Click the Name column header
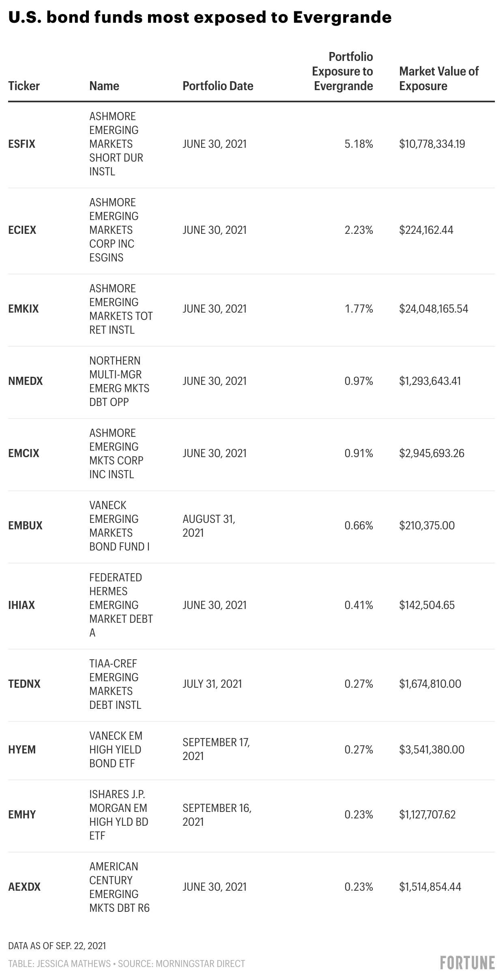Viewport: 503px width, 980px height. [x=104, y=86]
